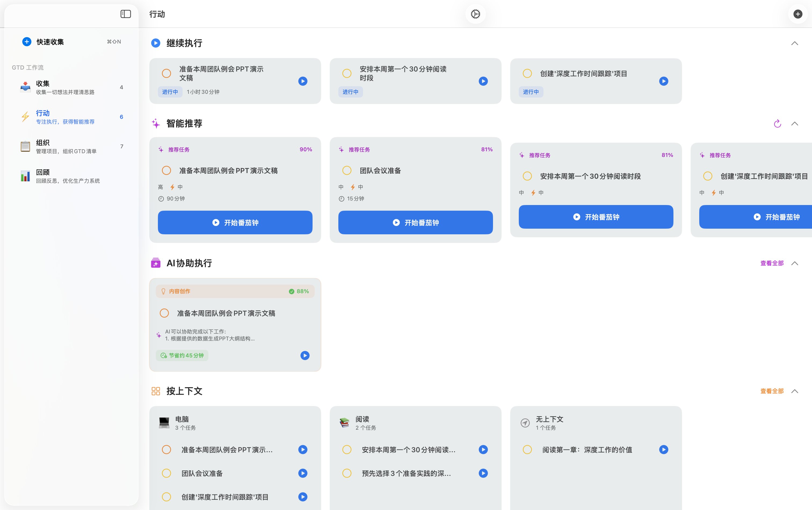Image resolution: width=812 pixels, height=510 pixels.
Task: Refresh the 智能推荐 recommendations
Action: coord(777,123)
